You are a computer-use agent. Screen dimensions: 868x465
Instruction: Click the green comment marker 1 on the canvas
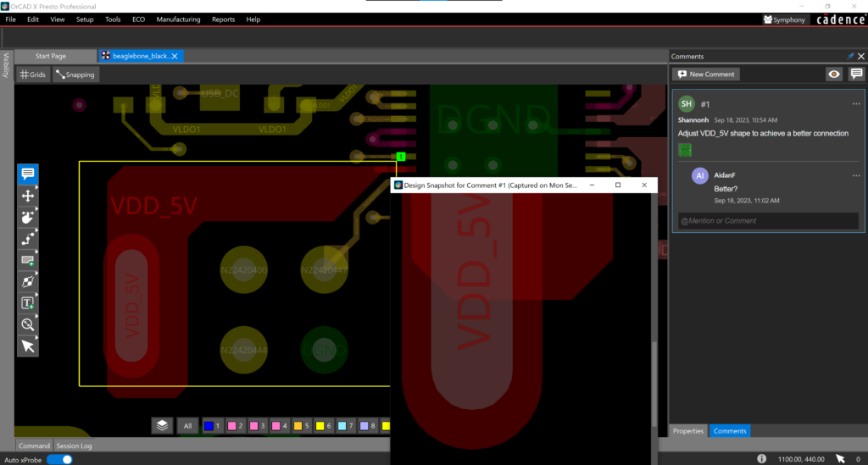coord(401,157)
